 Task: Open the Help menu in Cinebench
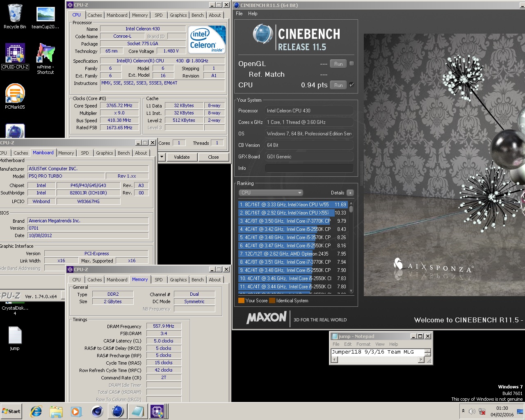pos(253,14)
